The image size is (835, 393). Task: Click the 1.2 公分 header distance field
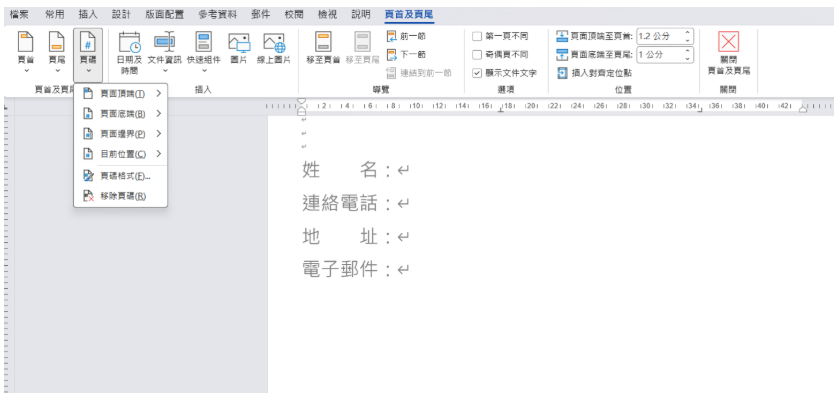pos(659,36)
